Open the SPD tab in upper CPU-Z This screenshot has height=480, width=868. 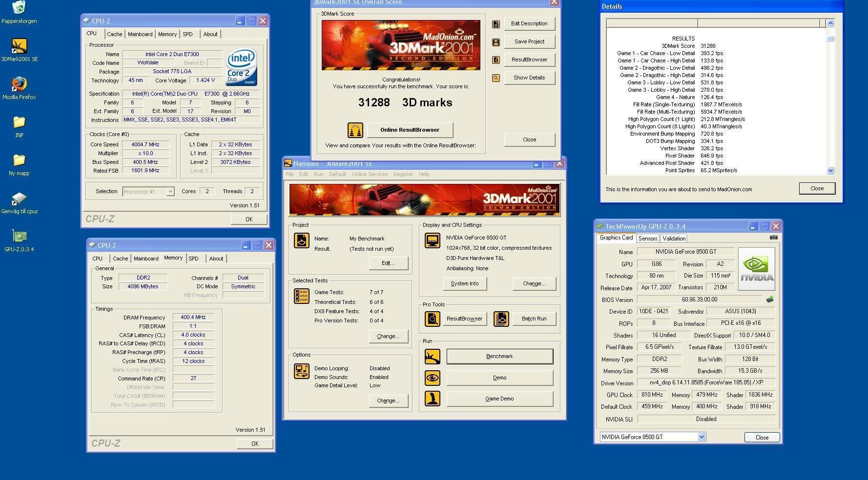coord(187,34)
